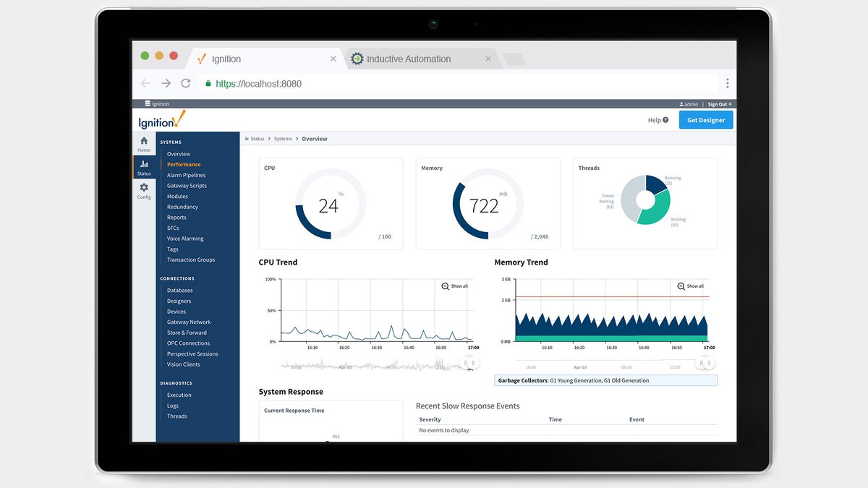The height and width of the screenshot is (488, 868).
Task: Open Alarm Pipelines status page
Action: (186, 175)
